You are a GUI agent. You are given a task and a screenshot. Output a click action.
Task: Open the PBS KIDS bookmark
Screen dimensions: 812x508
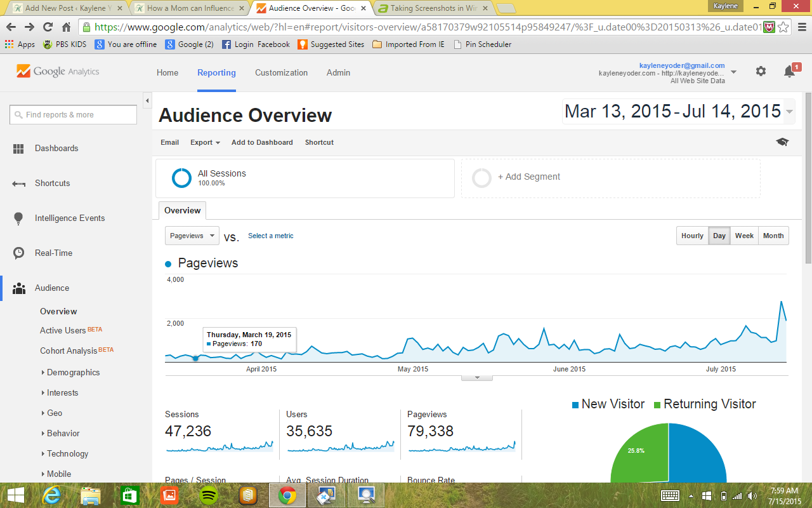(65, 44)
